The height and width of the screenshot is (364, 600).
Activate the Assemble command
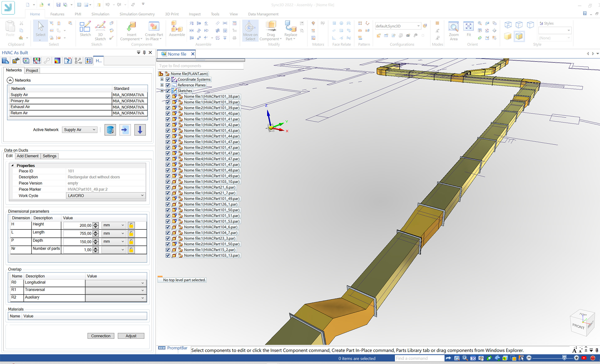coord(177,29)
